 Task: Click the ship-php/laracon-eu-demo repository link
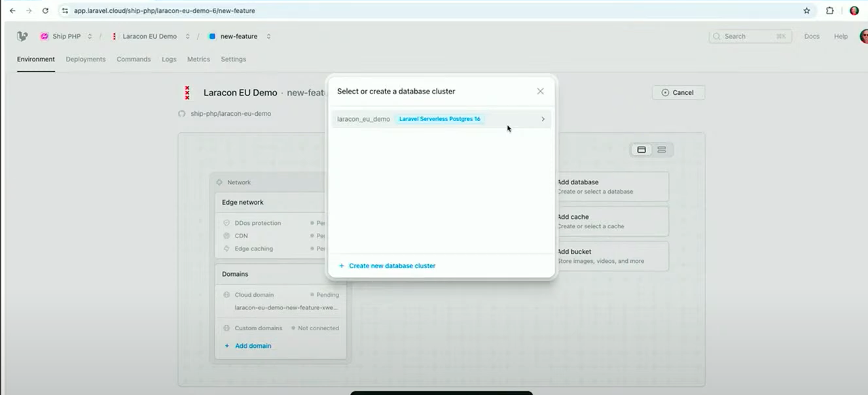[x=230, y=114]
